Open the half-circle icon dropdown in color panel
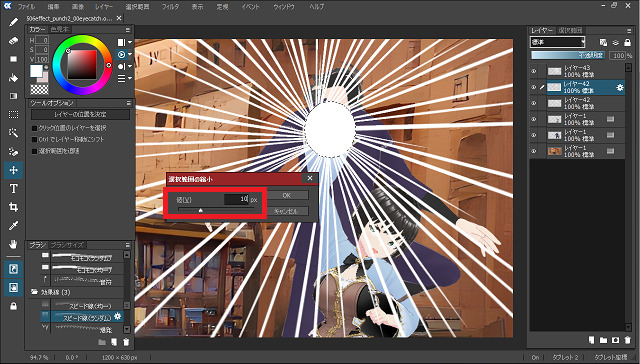Image resolution: width=640 pixels, height=364 pixels. [x=124, y=66]
